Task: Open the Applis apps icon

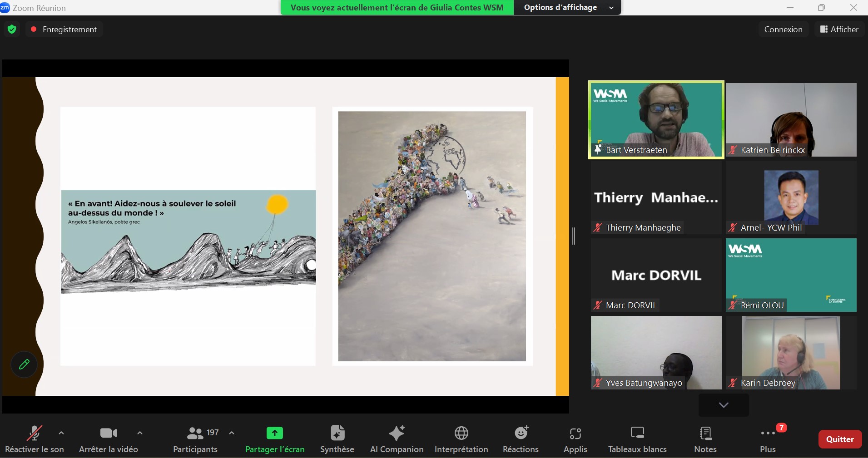Action: click(x=575, y=433)
